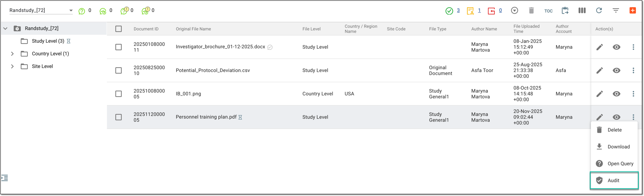
Task: Click the Personnel training plan.pdf file name
Action: point(206,117)
